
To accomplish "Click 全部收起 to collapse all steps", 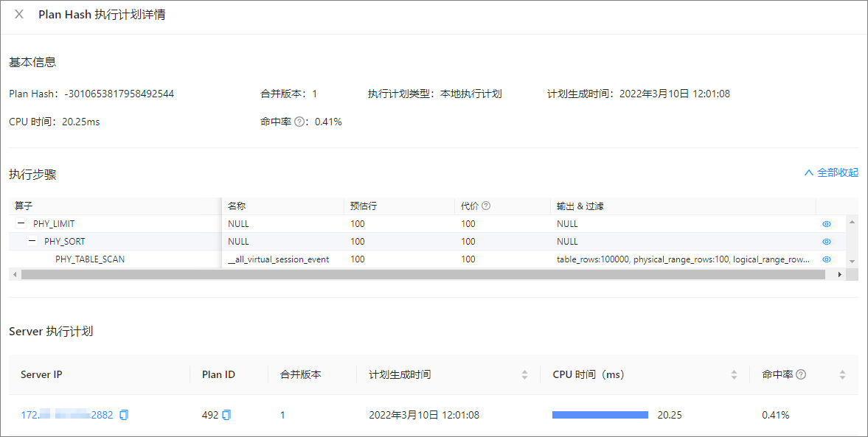I will click(831, 172).
